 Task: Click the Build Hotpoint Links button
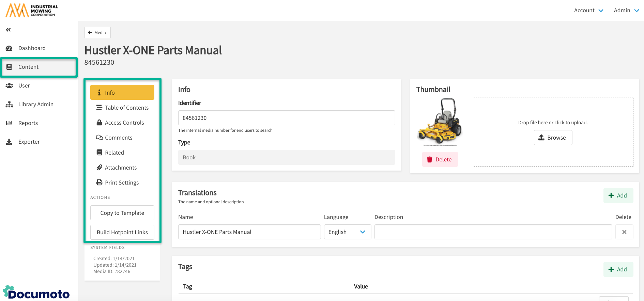click(x=122, y=232)
